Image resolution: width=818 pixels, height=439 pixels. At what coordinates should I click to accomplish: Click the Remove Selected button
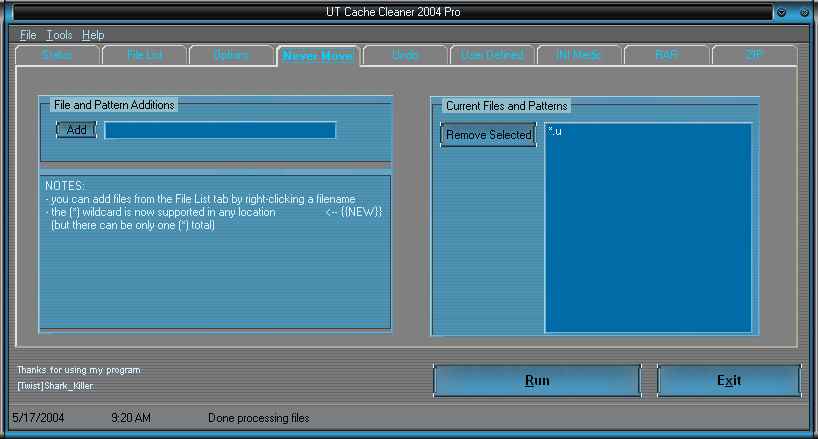click(488, 135)
